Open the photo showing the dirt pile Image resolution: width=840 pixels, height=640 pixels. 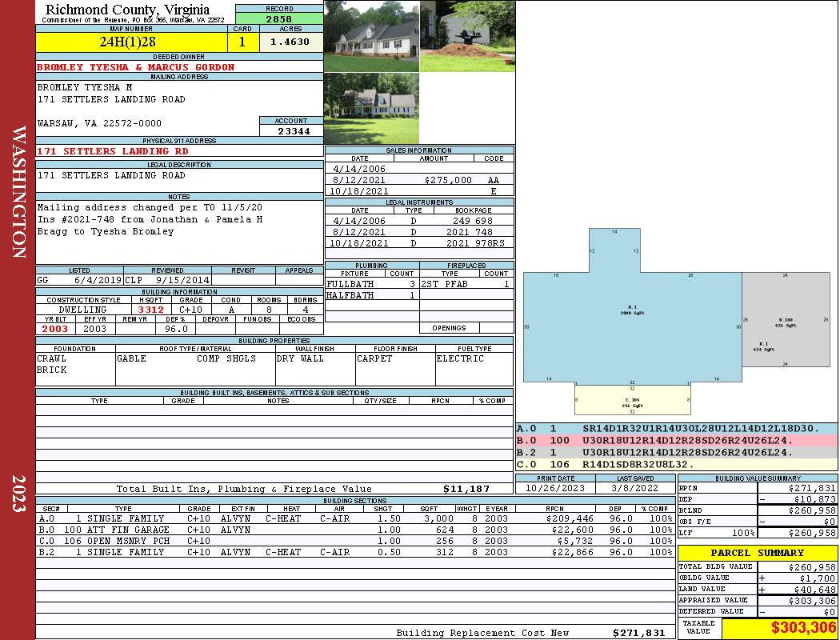pyautogui.click(x=467, y=37)
